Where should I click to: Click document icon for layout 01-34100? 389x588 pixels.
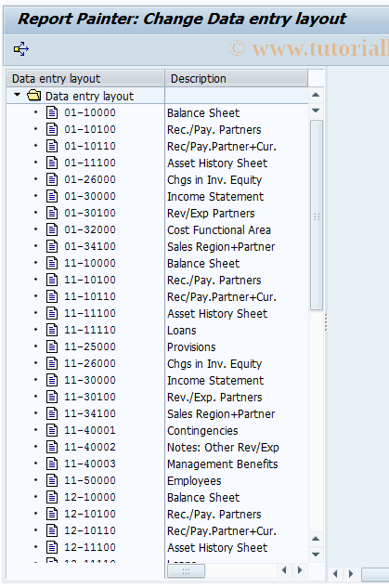[x=52, y=246]
